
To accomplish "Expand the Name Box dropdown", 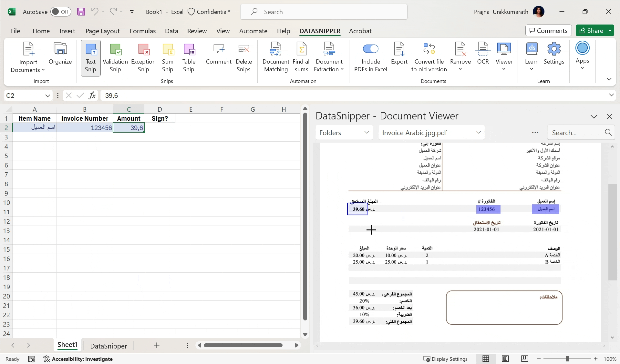I will (47, 96).
